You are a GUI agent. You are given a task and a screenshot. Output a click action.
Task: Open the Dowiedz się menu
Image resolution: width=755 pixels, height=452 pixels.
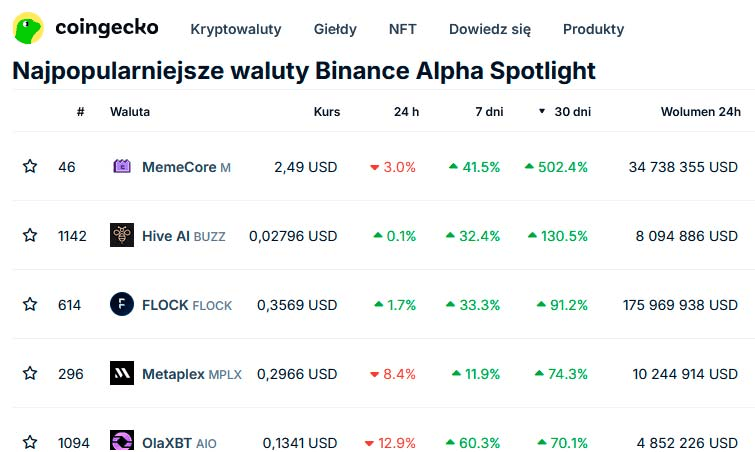[490, 29]
